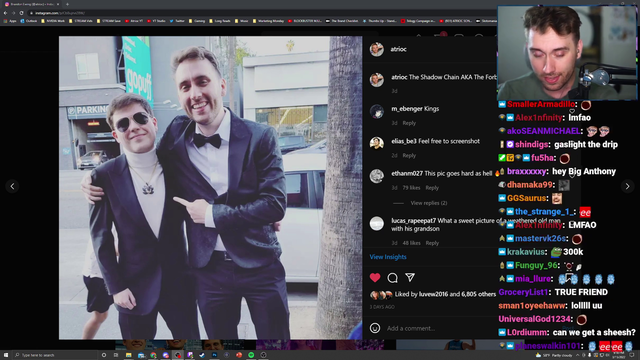This screenshot has width=640, height=360.
Task: Open ethanm027's avatar in the comments
Action: 376,176
